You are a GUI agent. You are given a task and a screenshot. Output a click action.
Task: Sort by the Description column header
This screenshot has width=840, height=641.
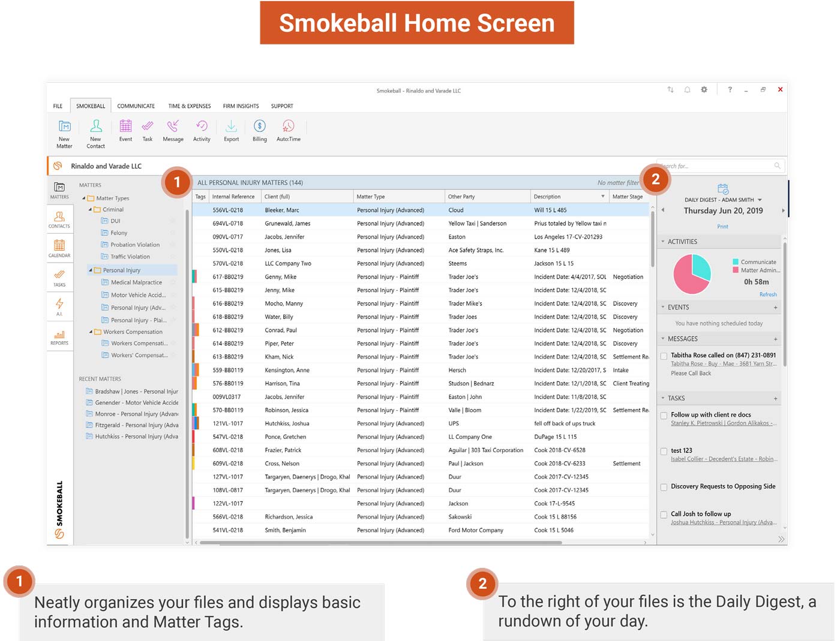[x=569, y=197]
